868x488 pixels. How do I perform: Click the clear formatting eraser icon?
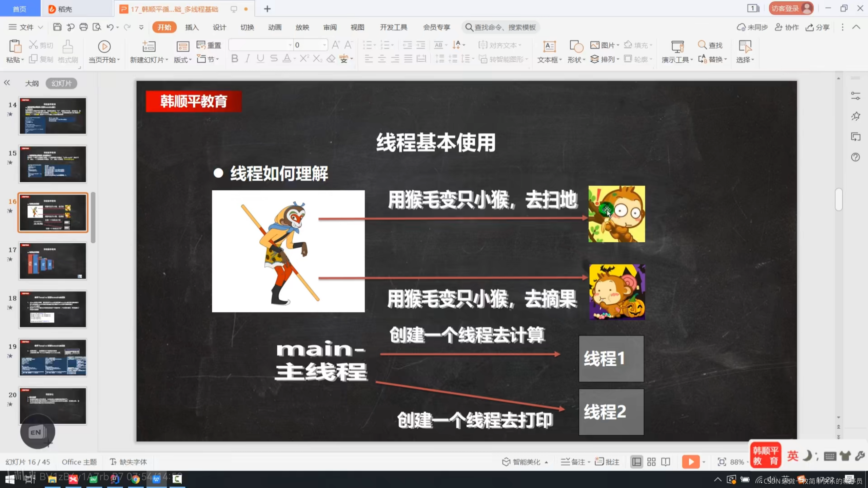(x=331, y=59)
